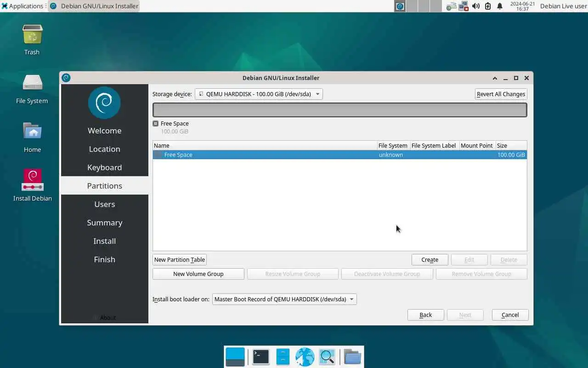Click the Debian GNU/Linux Installer taskbar button
The height and width of the screenshot is (368, 588).
pyautogui.click(x=94, y=6)
